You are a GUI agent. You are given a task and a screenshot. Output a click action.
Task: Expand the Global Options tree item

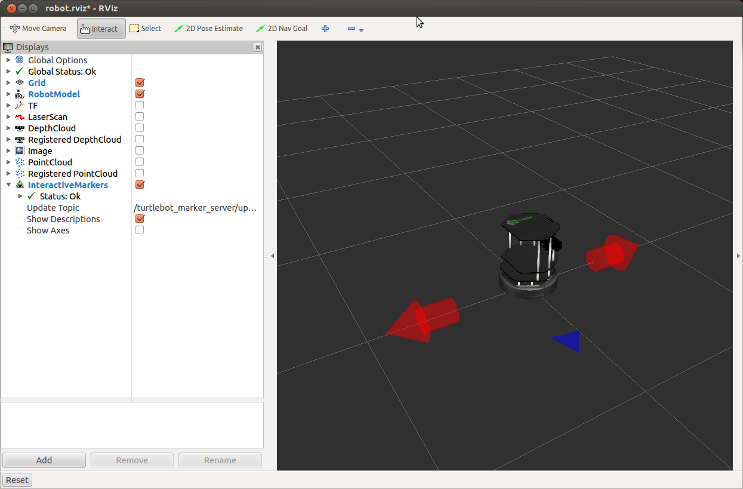click(x=8, y=60)
